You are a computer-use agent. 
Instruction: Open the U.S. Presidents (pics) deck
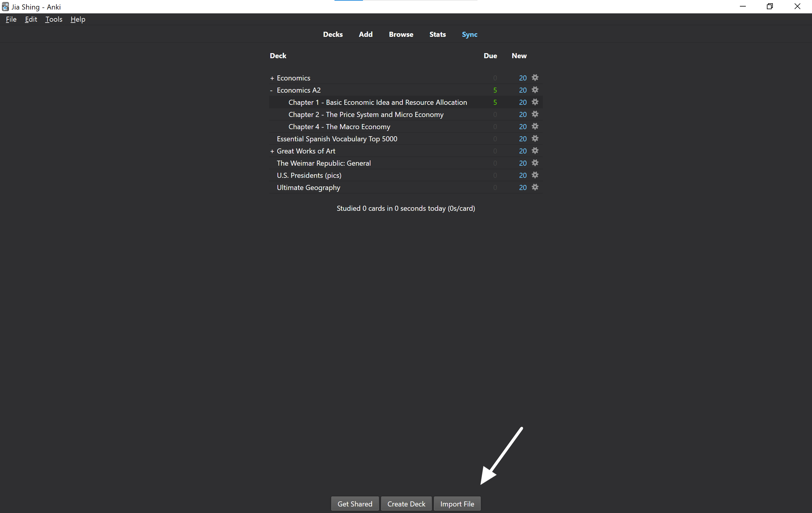[309, 175]
